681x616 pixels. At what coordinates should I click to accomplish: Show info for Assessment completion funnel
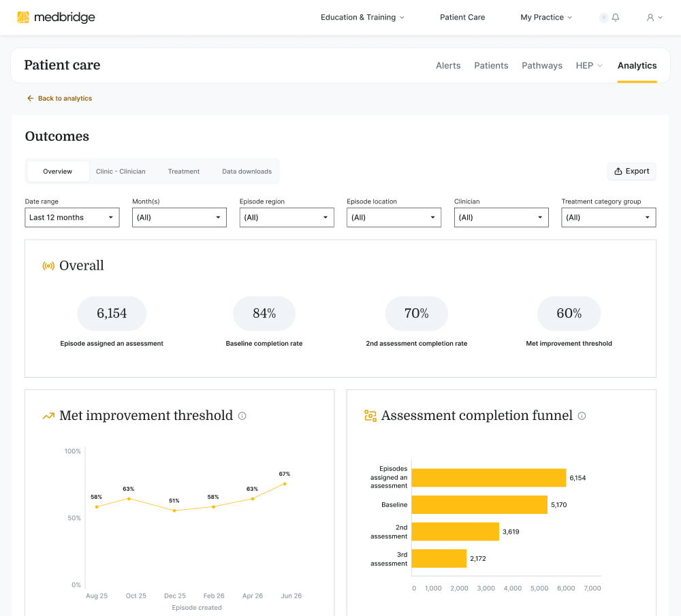pyautogui.click(x=582, y=416)
